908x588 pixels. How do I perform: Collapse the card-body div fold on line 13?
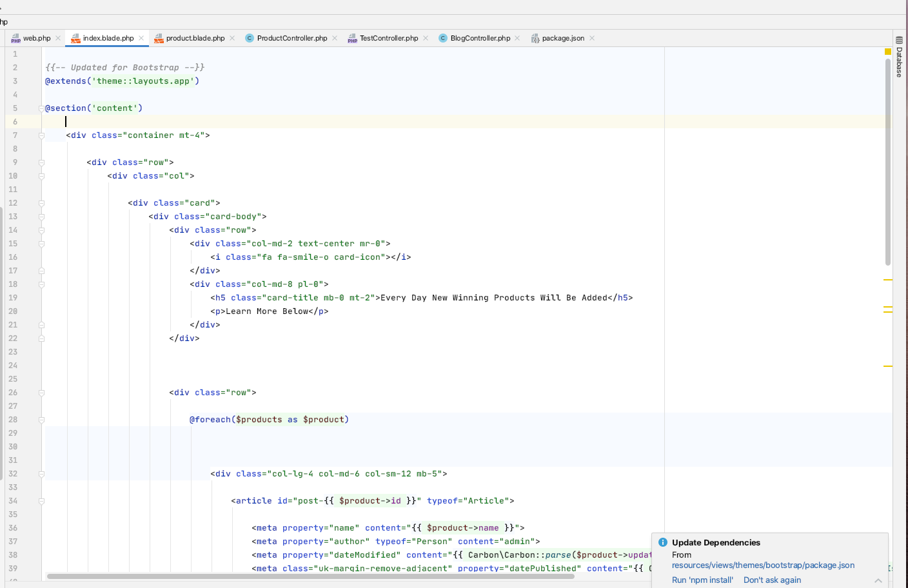(x=41, y=217)
